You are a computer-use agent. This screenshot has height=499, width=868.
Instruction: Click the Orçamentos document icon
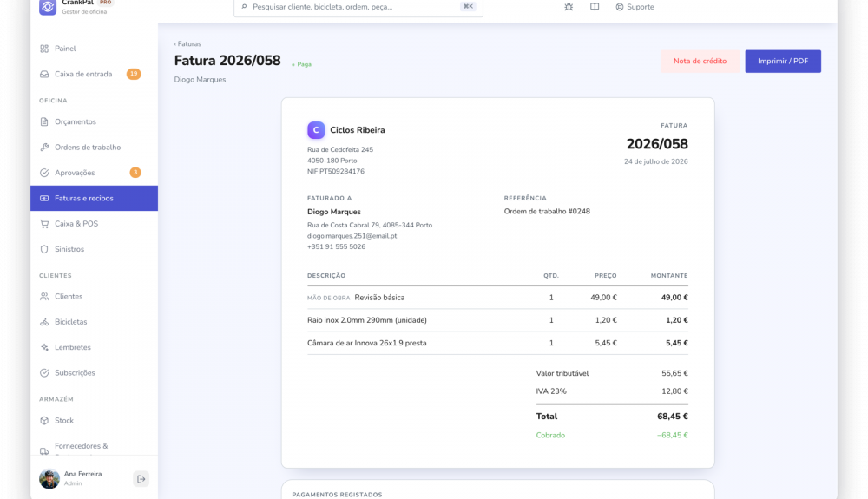tap(44, 121)
